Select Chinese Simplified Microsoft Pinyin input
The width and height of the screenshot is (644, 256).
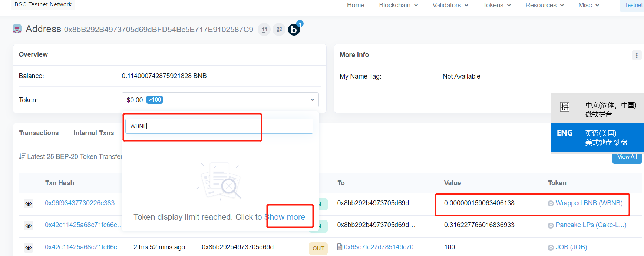(x=597, y=108)
